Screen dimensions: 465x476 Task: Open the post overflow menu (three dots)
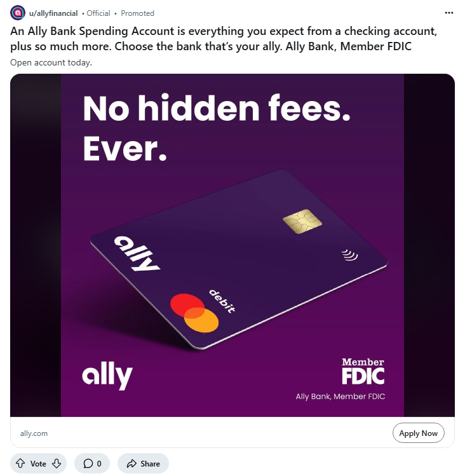click(449, 13)
